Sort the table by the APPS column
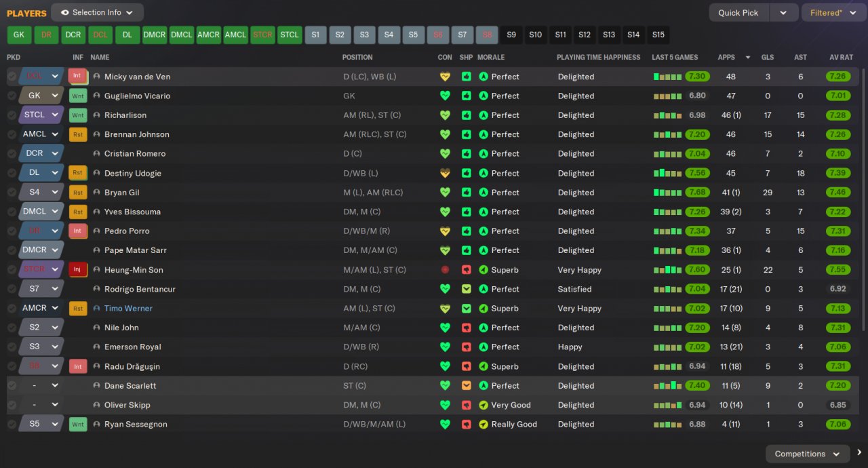 pos(726,57)
